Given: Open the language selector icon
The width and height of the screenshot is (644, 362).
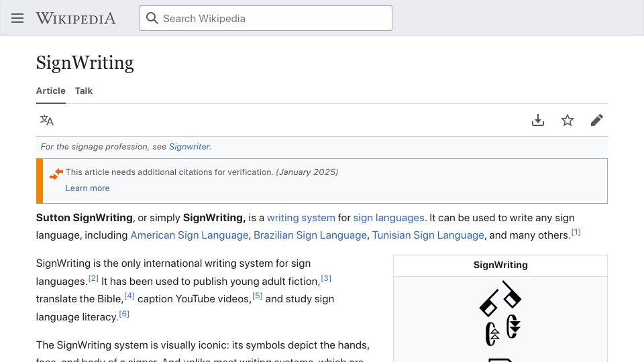Looking at the screenshot, I should (x=47, y=120).
